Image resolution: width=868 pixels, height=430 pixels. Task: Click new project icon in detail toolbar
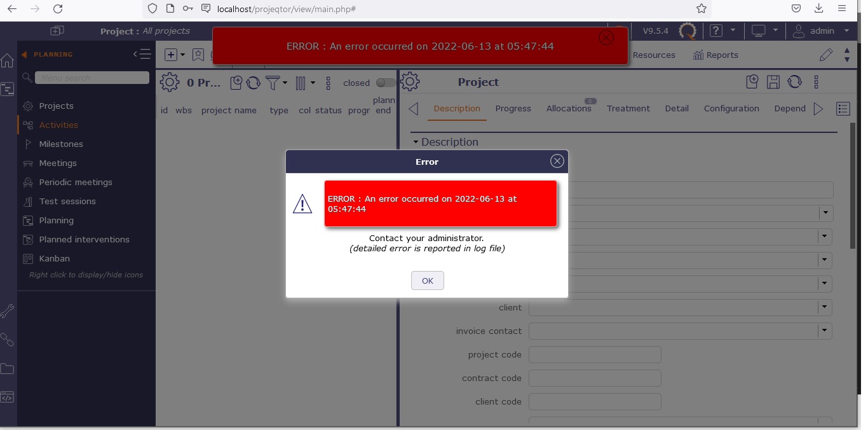752,81
